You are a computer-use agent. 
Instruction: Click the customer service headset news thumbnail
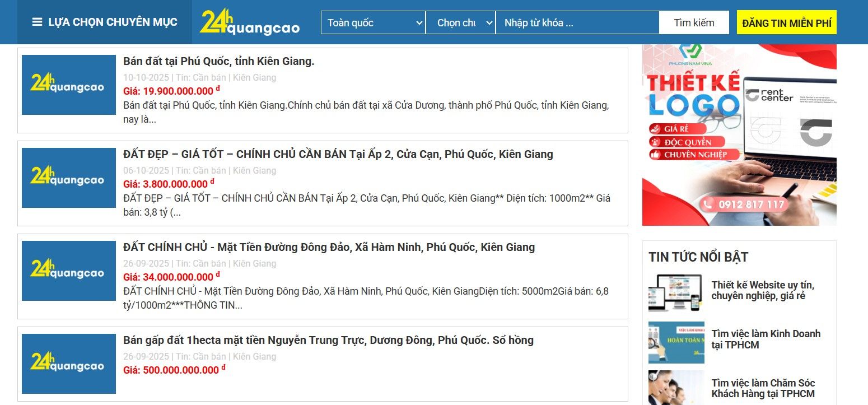[675, 387]
